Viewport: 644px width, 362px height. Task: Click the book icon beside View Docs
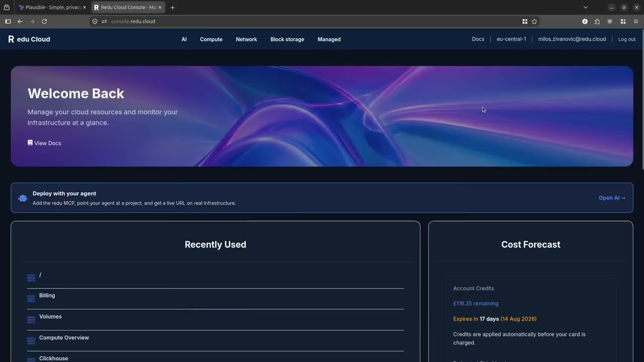(x=30, y=143)
